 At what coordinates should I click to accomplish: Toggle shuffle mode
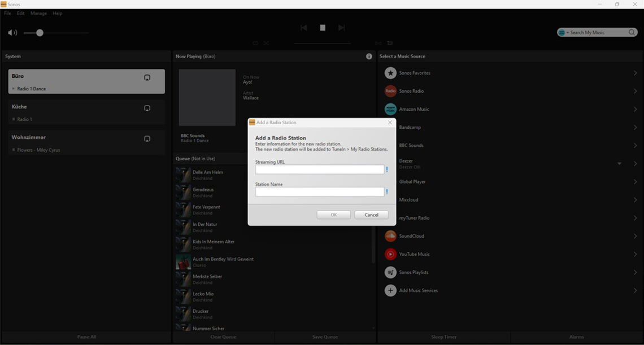(x=266, y=43)
